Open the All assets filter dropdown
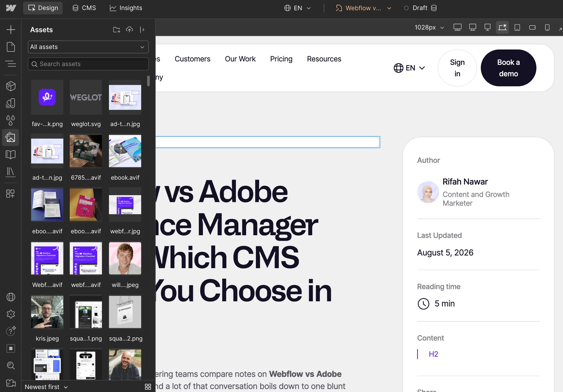Image resolution: width=563 pixels, height=392 pixels. click(x=88, y=47)
